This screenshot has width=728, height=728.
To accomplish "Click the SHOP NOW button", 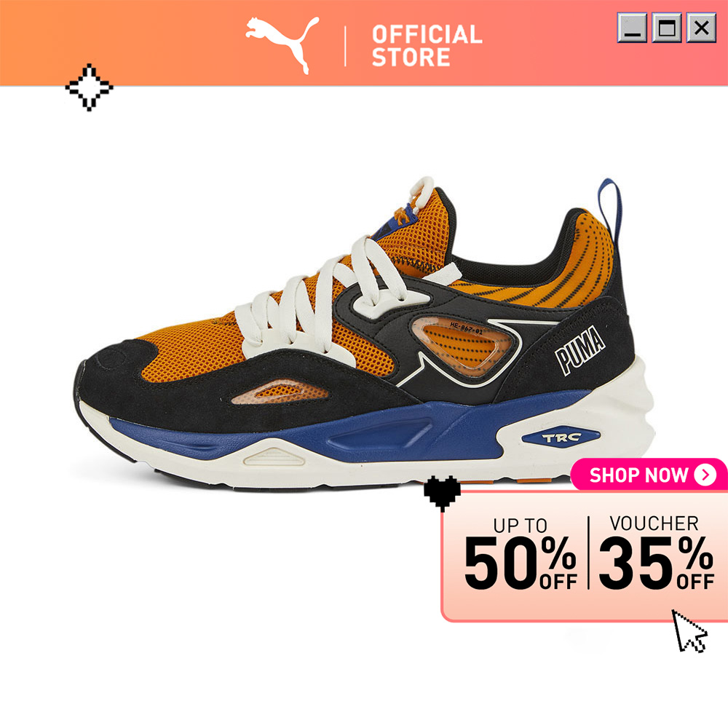I will click(x=649, y=475).
